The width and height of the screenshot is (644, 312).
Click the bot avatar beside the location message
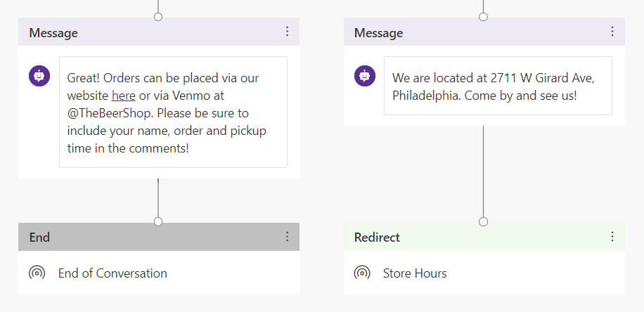click(x=364, y=75)
